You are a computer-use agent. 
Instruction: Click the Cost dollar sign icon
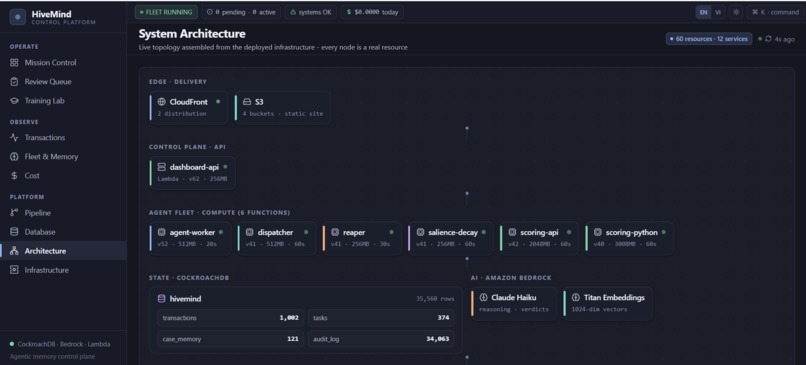[14, 176]
